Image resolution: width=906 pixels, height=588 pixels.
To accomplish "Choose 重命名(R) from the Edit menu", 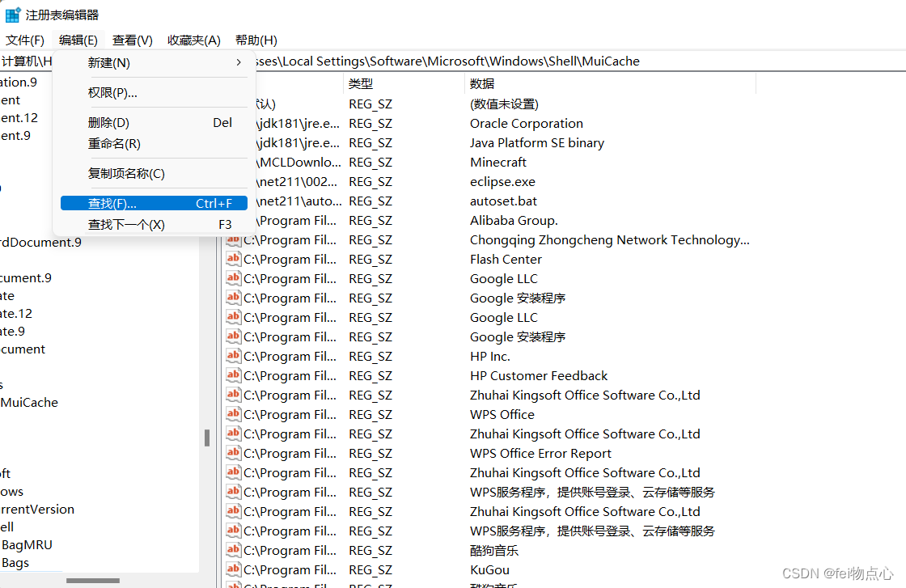I will (x=154, y=143).
